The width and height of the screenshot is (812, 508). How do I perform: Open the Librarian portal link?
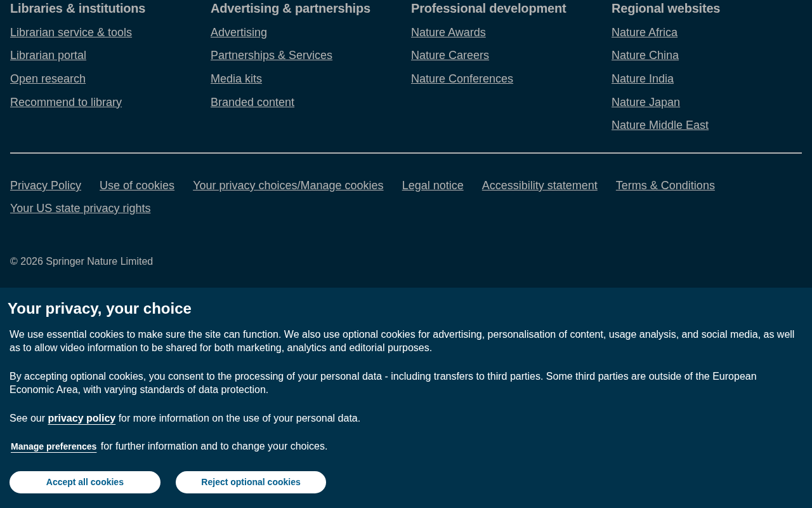click(x=48, y=55)
